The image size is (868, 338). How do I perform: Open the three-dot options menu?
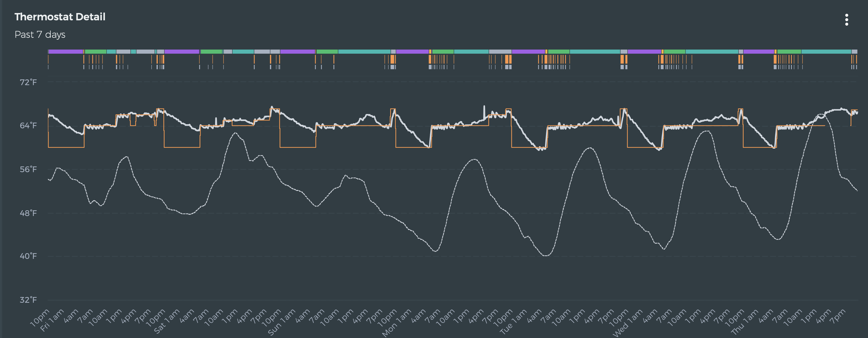tap(846, 20)
